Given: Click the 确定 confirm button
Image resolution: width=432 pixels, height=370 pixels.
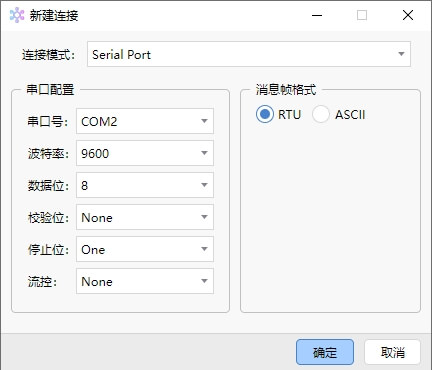Looking at the screenshot, I should pyautogui.click(x=325, y=352).
